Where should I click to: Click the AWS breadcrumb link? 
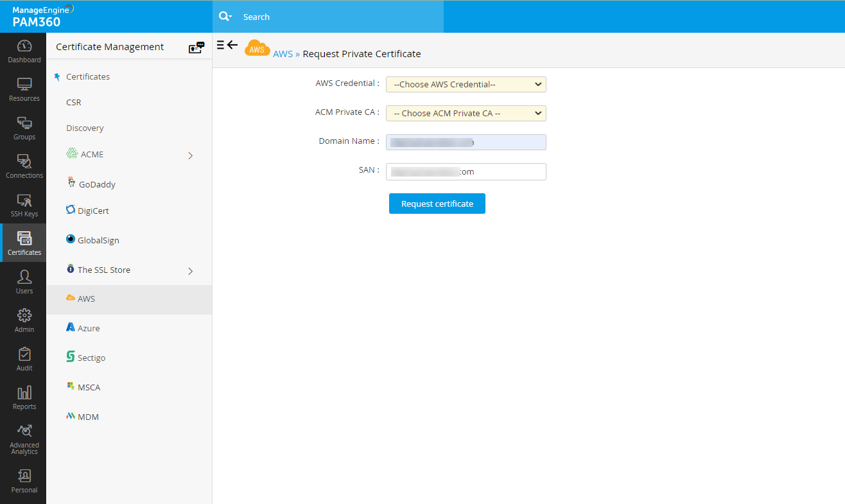point(283,54)
